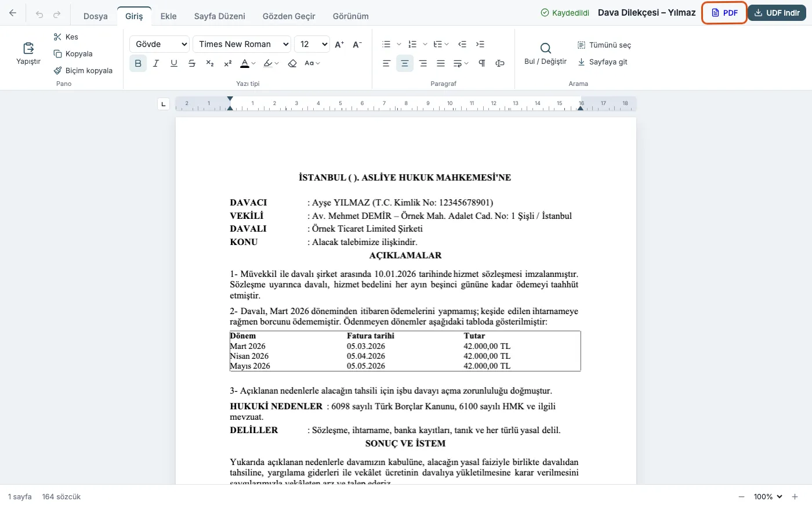Click the AÇIKLAMALAR heading in document

click(405, 255)
